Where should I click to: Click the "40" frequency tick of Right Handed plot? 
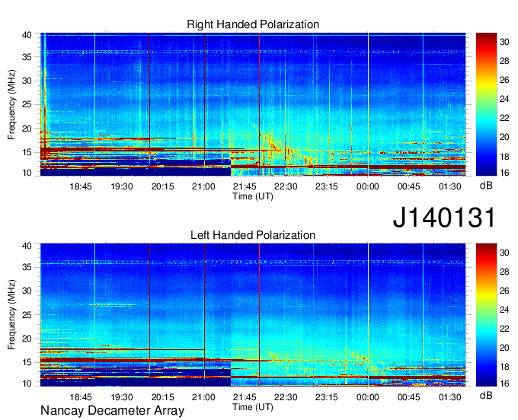tap(27, 35)
